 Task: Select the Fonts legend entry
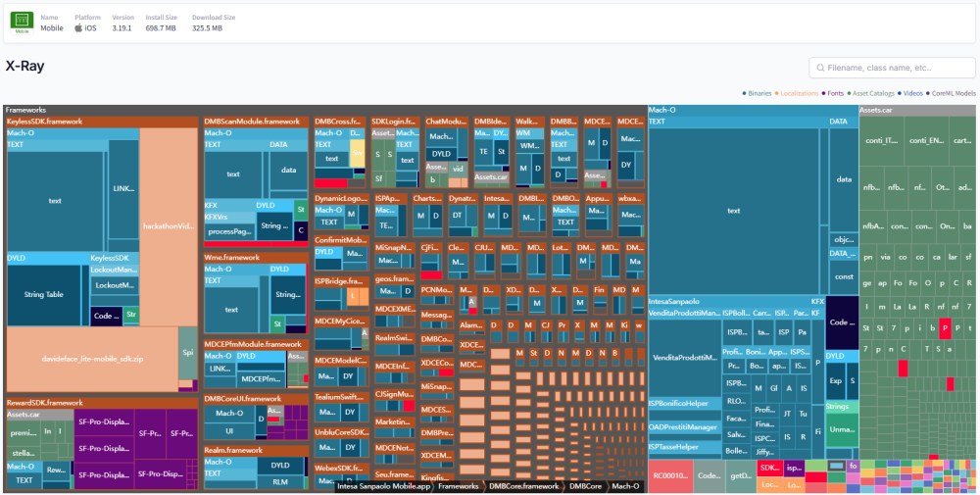[833, 93]
